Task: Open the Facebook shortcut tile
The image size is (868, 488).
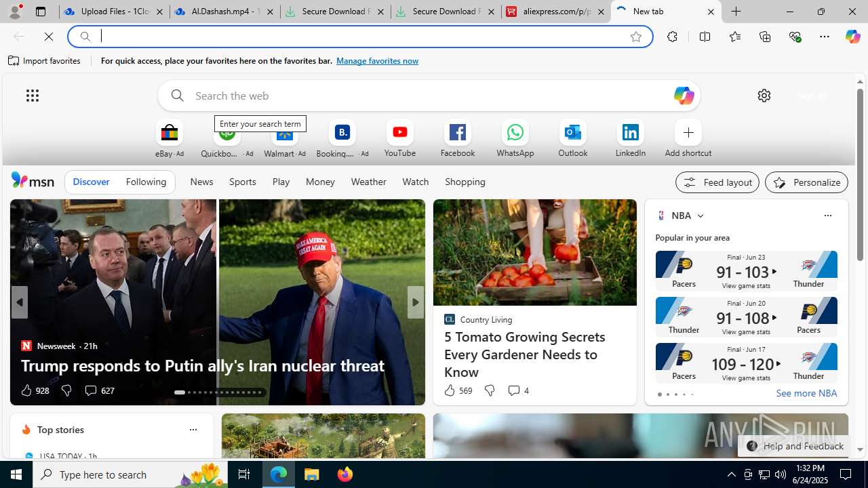Action: click(458, 139)
